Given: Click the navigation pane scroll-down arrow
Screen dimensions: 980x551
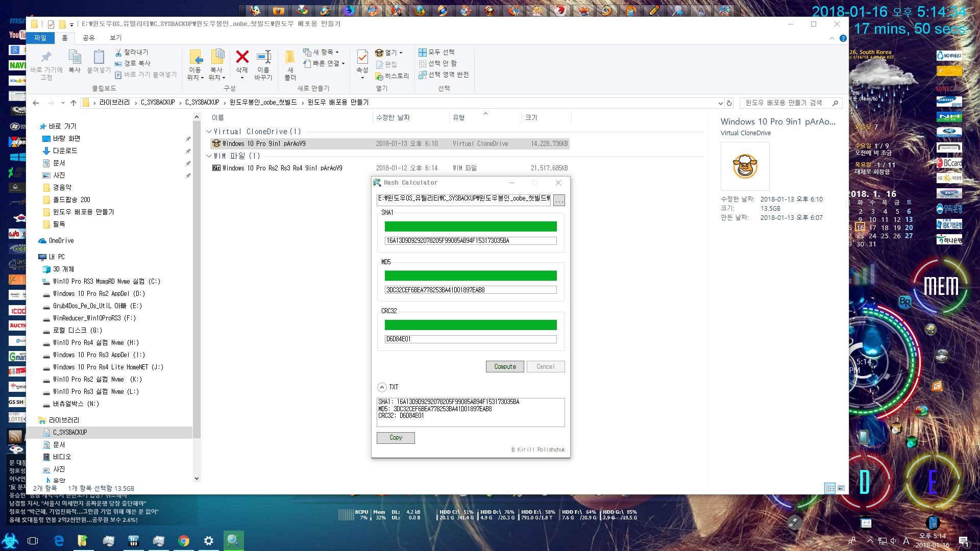Looking at the screenshot, I should (197, 479).
